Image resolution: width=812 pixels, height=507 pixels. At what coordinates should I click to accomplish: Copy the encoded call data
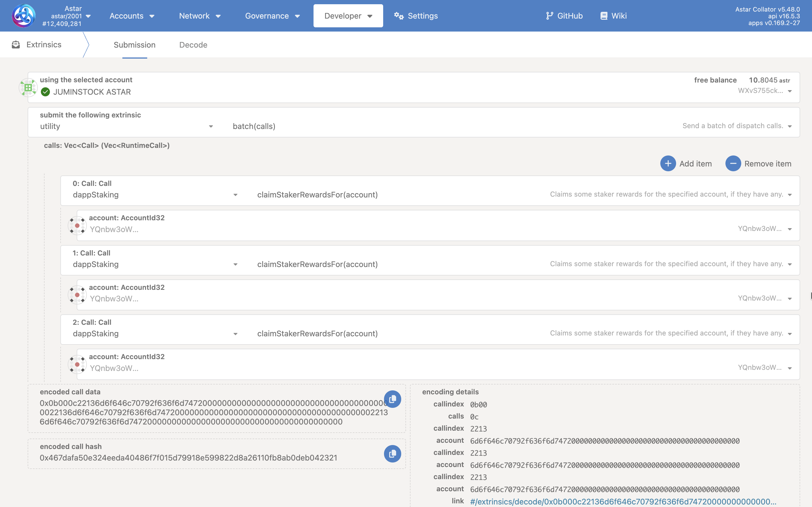point(392,399)
